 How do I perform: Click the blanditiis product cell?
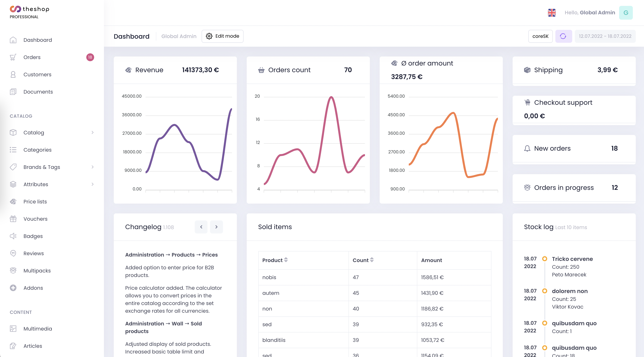303,340
